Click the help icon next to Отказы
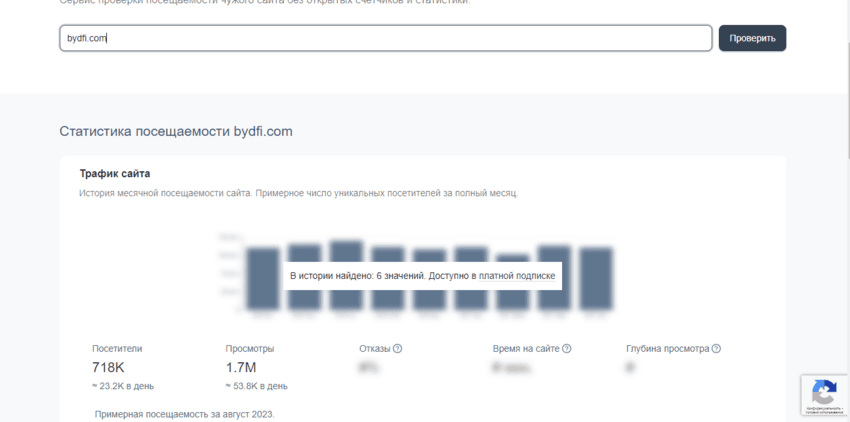The width and height of the screenshot is (850, 422). 397,349
